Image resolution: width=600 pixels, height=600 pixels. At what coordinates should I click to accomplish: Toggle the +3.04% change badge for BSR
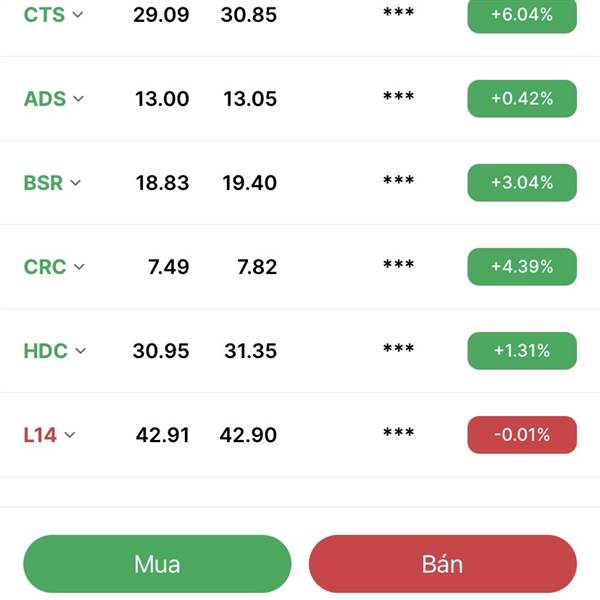click(x=522, y=183)
